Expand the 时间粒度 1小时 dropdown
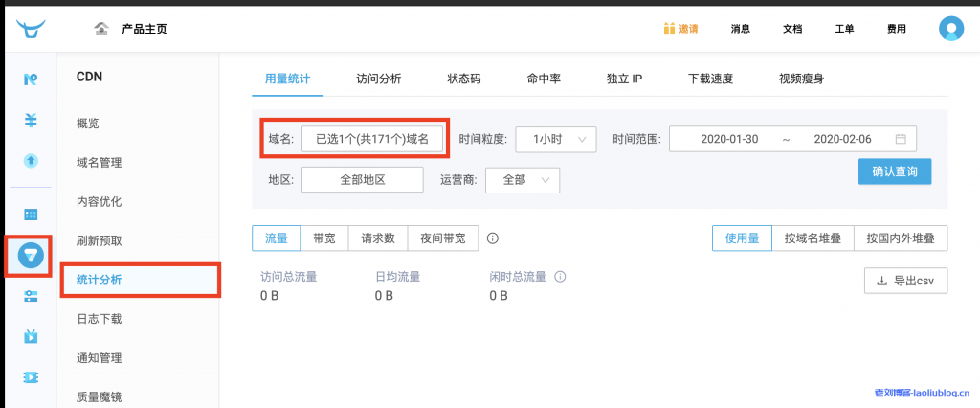Screen dimensions: 980x408 tap(556, 139)
